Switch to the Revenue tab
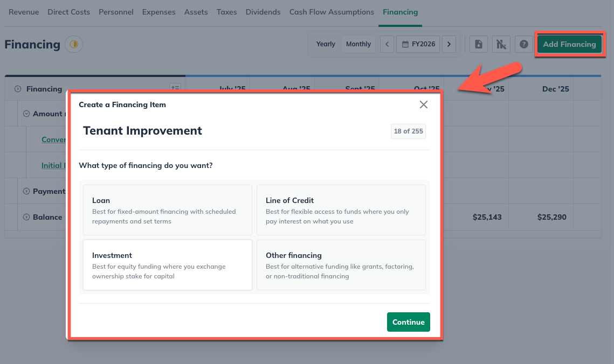 tap(24, 11)
